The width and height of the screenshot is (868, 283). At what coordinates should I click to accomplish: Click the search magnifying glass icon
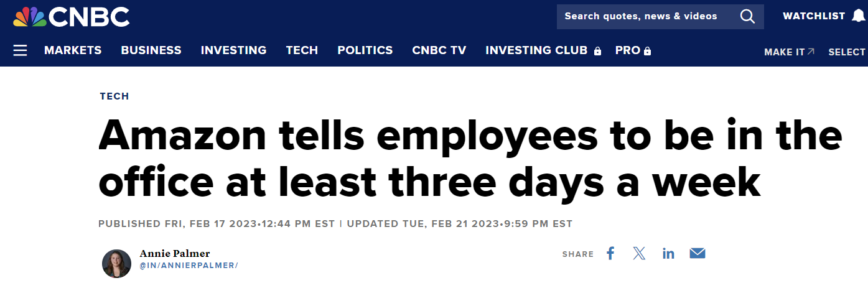[x=747, y=16]
